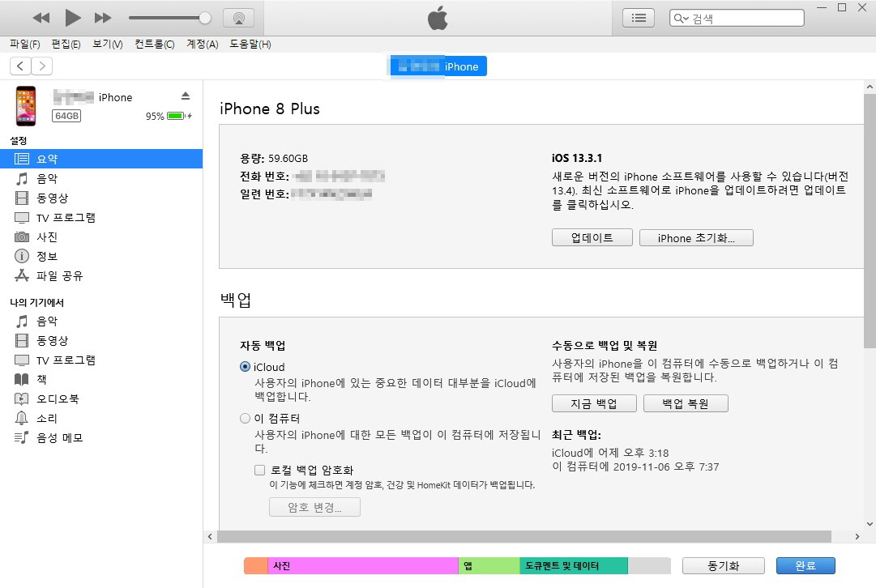Adjust the volume slider knob
Screen dimensions: 876x588
click(x=205, y=18)
